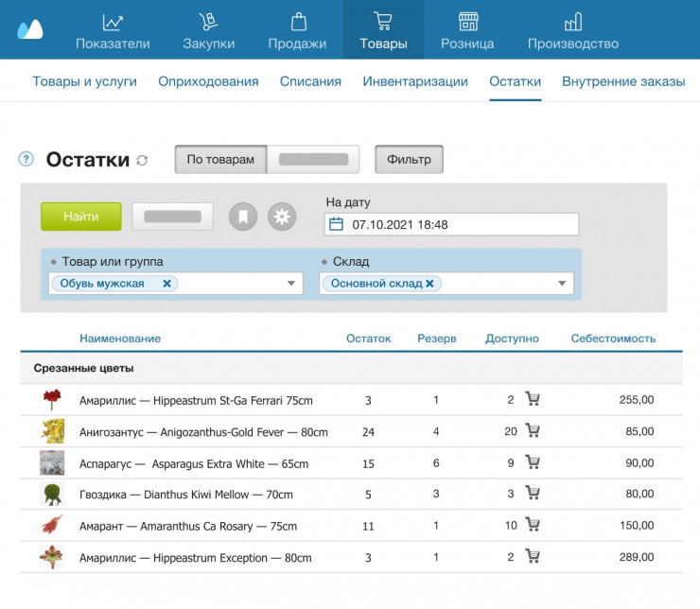Viewport: 700px width, 609px height.
Task: Click the refresh icon beside Остатки
Action: pos(142,161)
